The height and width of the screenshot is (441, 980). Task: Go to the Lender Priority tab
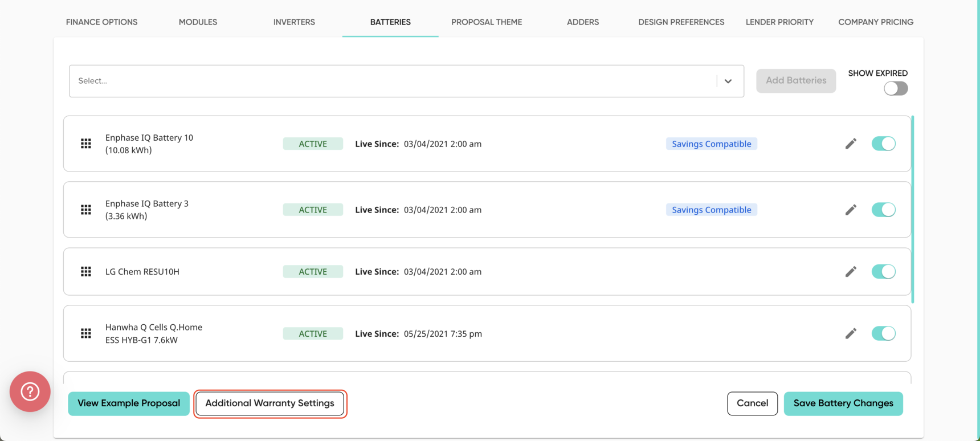click(x=779, y=22)
